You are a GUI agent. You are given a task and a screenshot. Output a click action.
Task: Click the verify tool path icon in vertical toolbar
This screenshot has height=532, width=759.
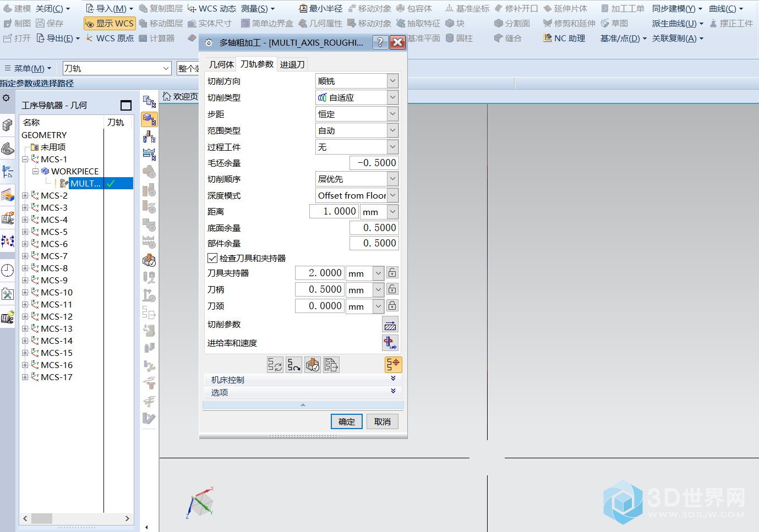[149, 260]
